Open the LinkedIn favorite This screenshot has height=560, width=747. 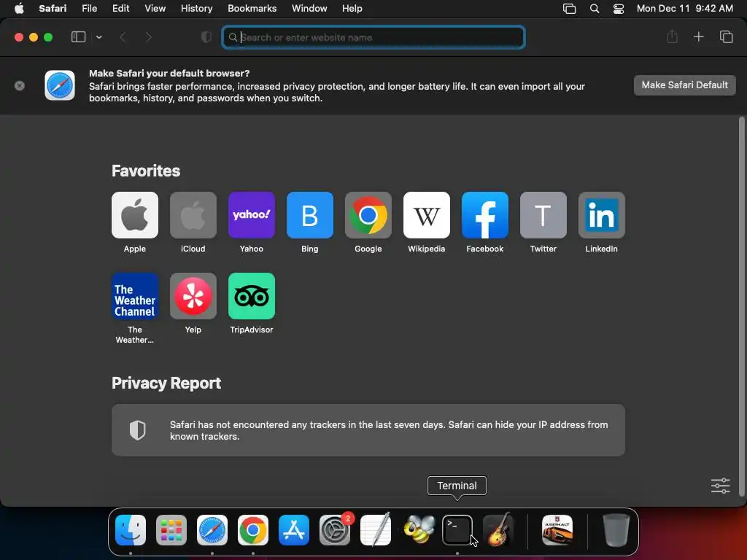click(x=602, y=215)
